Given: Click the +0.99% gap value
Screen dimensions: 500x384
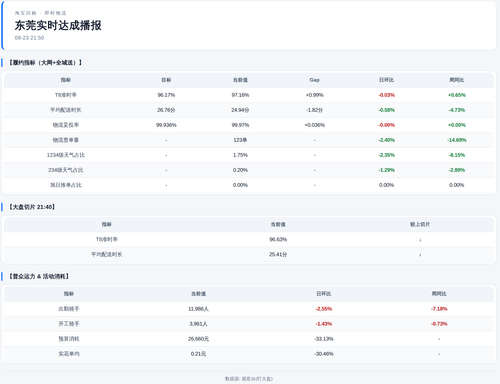Looking at the screenshot, I should [x=315, y=95].
